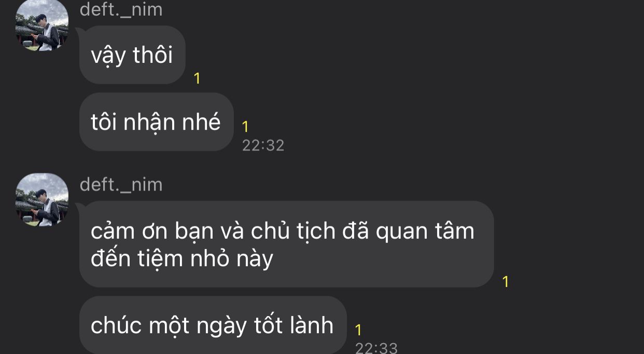644x354 pixels.
Task: Select the top deft._nim username label
Action: pyautogui.click(x=121, y=9)
